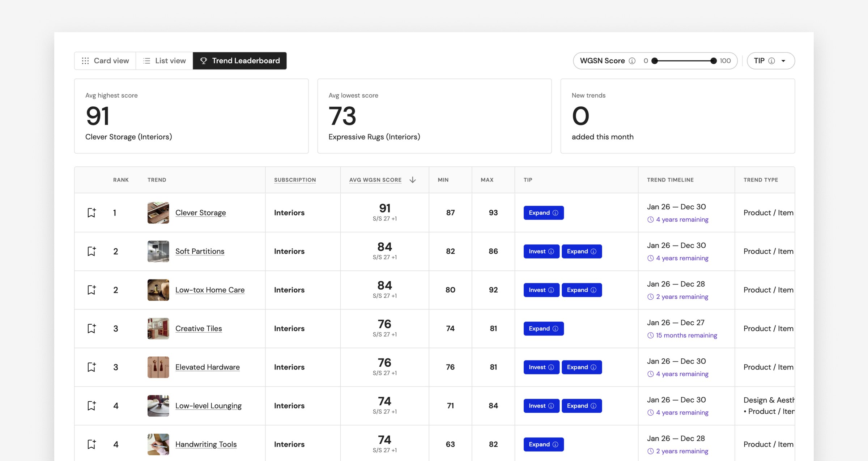Screen dimensions: 868x461
Task: Click the clock icon in Clever Storage timeline
Action: 650,219
